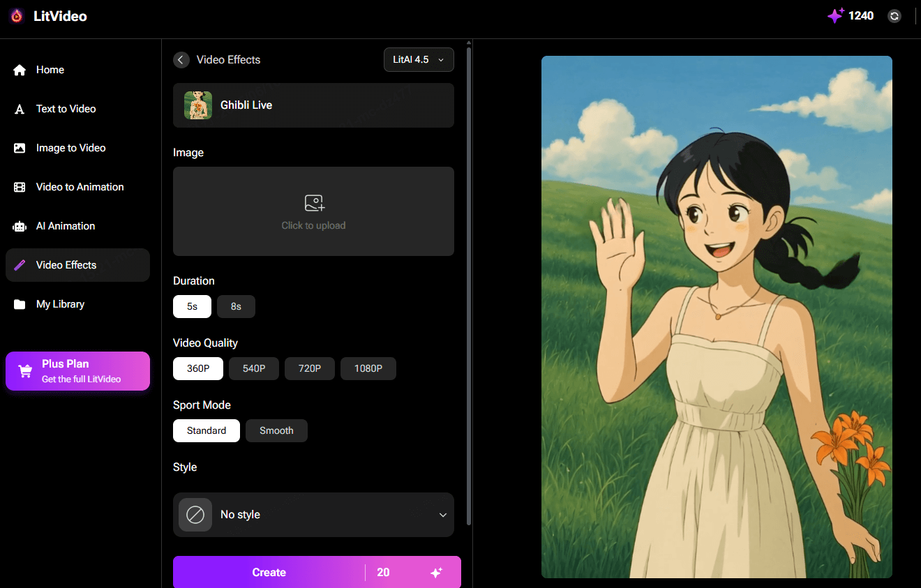Select Standard sport mode

pyautogui.click(x=207, y=431)
